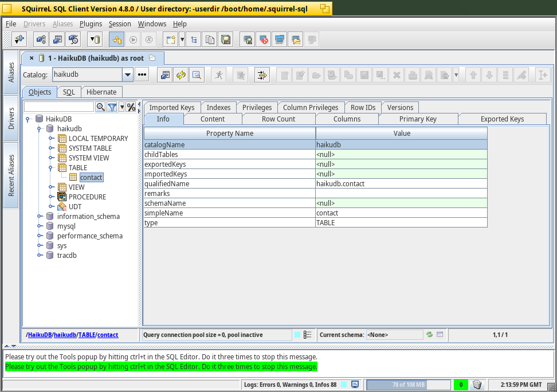Click the cascade windows toolbar icon
This screenshot has height=392, width=557.
(x=280, y=40)
